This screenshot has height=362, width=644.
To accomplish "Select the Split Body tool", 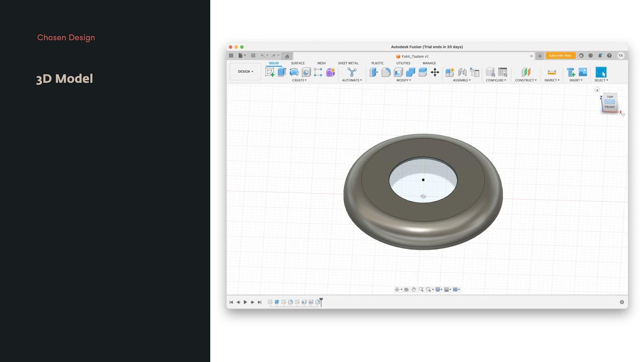I will [423, 72].
